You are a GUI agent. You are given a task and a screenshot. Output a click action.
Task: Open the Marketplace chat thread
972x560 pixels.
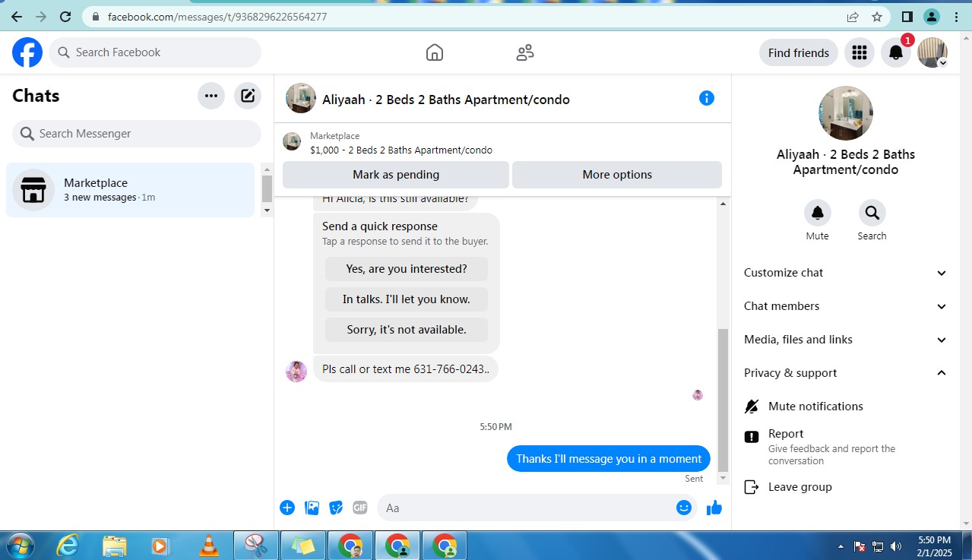[x=131, y=190]
